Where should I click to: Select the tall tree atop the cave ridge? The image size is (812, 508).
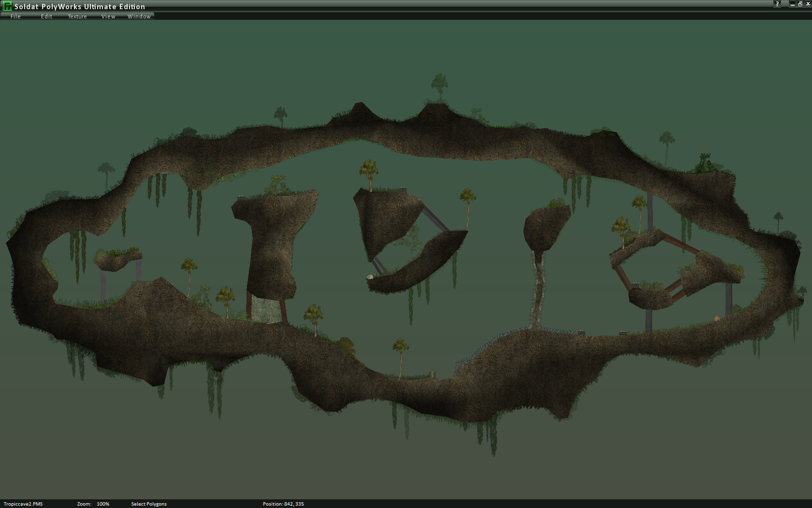pyautogui.click(x=439, y=87)
